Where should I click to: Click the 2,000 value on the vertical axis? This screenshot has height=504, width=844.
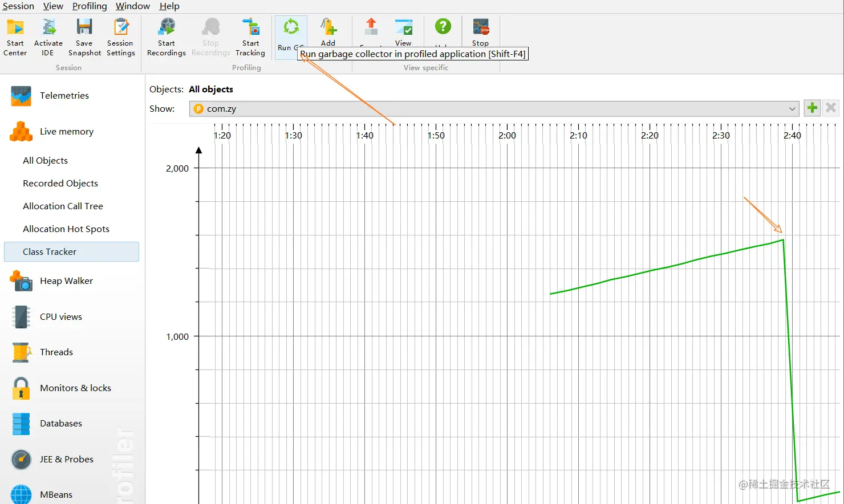177,169
